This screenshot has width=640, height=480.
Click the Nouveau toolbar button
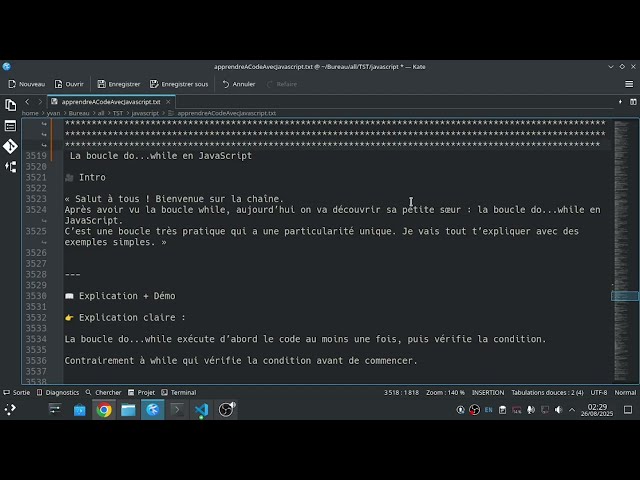[27, 84]
